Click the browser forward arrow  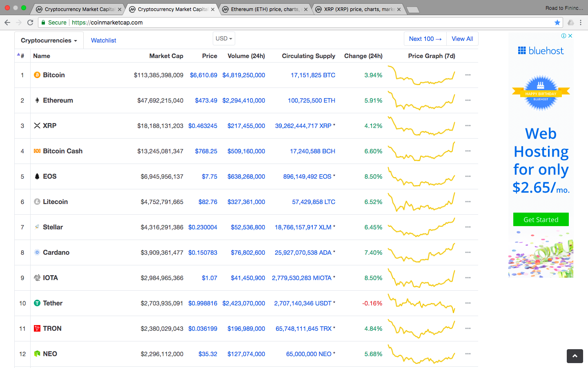point(19,22)
